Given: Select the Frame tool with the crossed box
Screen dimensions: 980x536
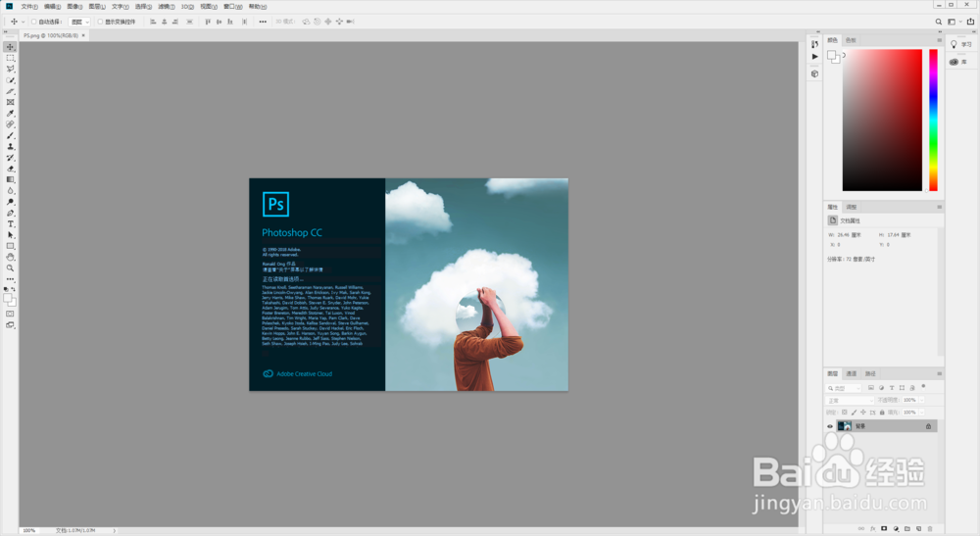Looking at the screenshot, I should tap(10, 103).
